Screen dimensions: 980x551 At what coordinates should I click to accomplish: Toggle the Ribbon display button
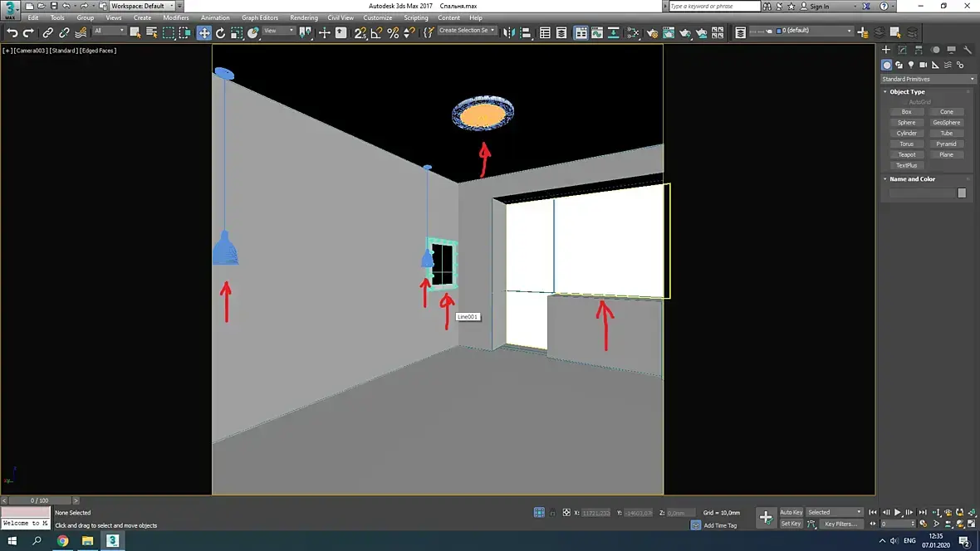[x=581, y=32]
